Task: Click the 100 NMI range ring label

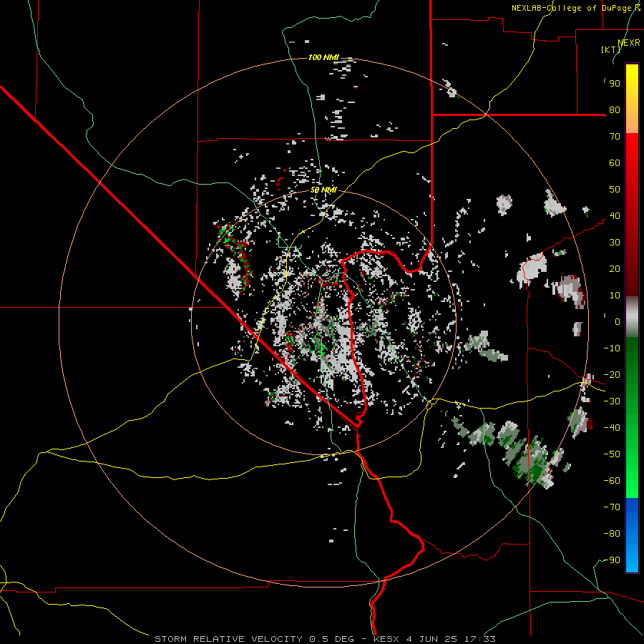Action: (323, 57)
